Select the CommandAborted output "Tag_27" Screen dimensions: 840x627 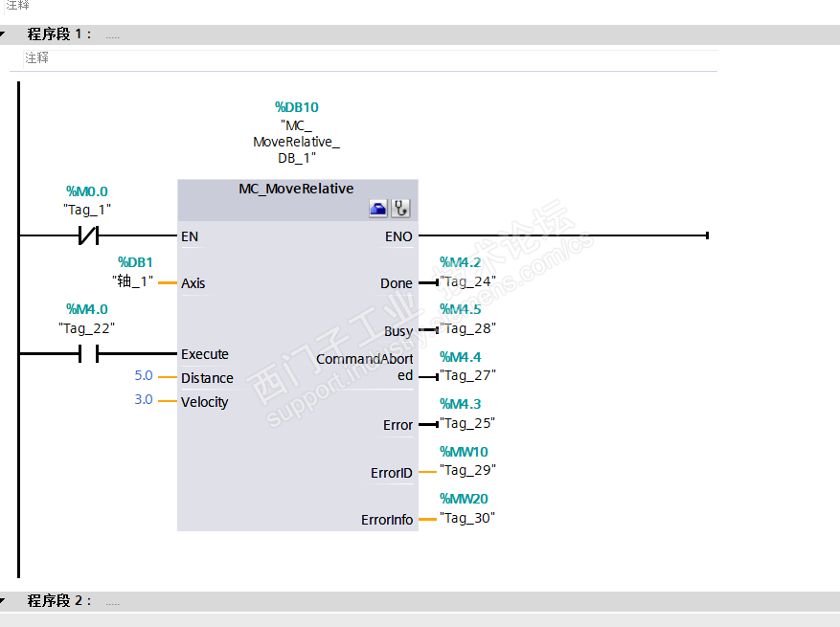click(467, 375)
